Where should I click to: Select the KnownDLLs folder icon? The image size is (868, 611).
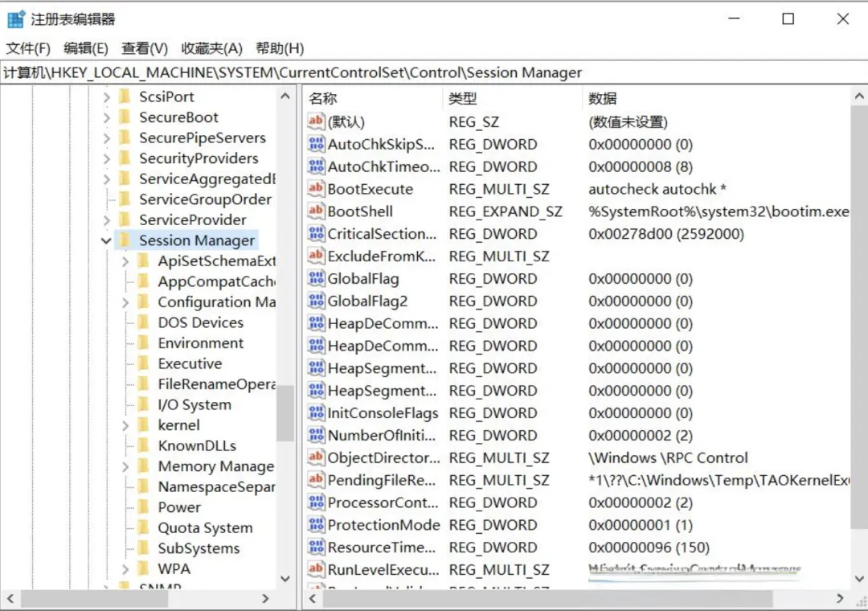point(143,445)
